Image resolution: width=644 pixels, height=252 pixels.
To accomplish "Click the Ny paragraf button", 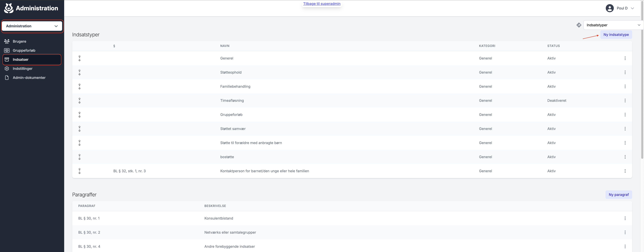I will coord(618,195).
